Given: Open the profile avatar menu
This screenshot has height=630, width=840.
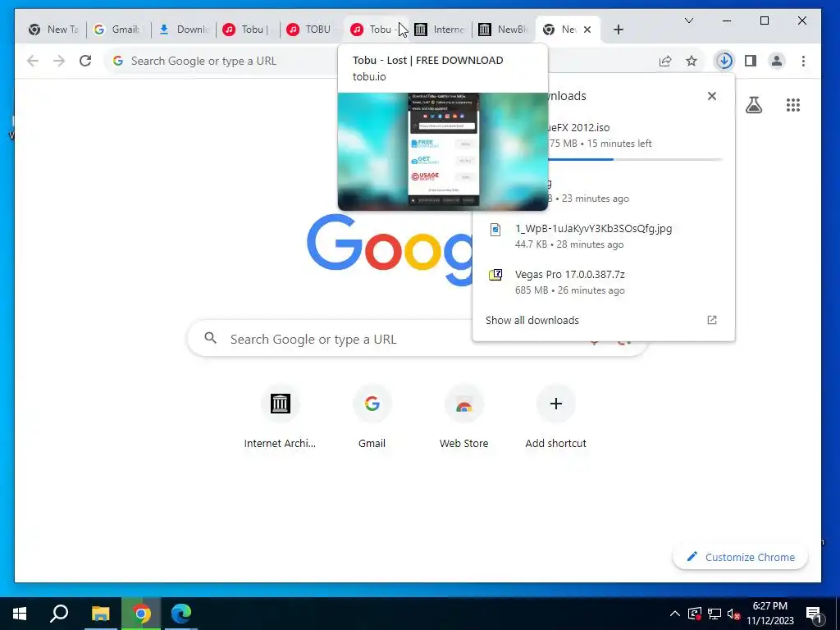Looking at the screenshot, I should 777,61.
